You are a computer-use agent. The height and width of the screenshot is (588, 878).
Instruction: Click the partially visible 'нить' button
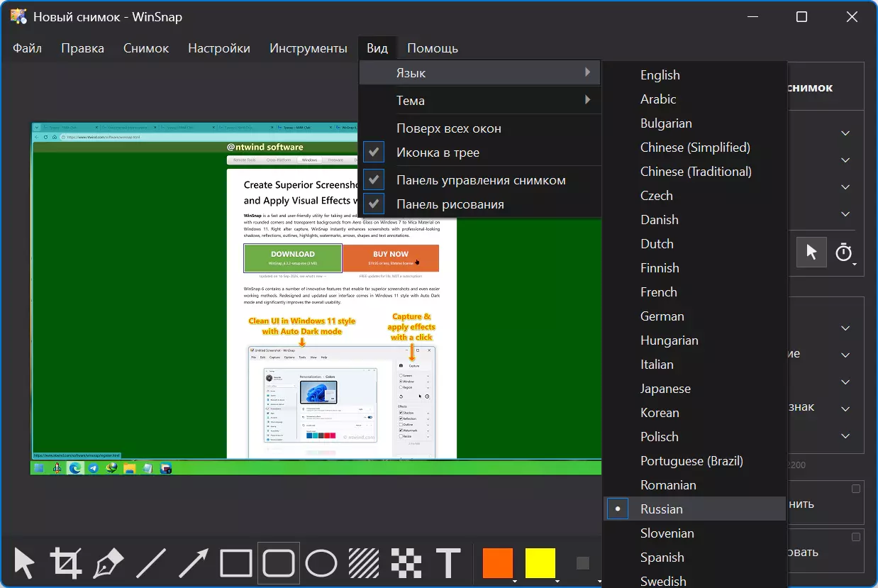tap(825, 504)
